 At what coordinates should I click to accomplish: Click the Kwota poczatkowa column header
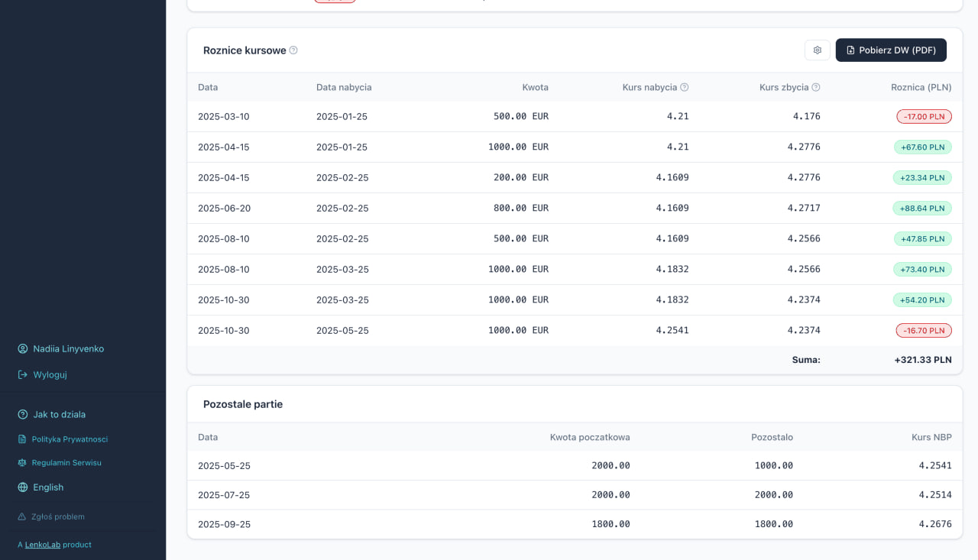point(590,438)
